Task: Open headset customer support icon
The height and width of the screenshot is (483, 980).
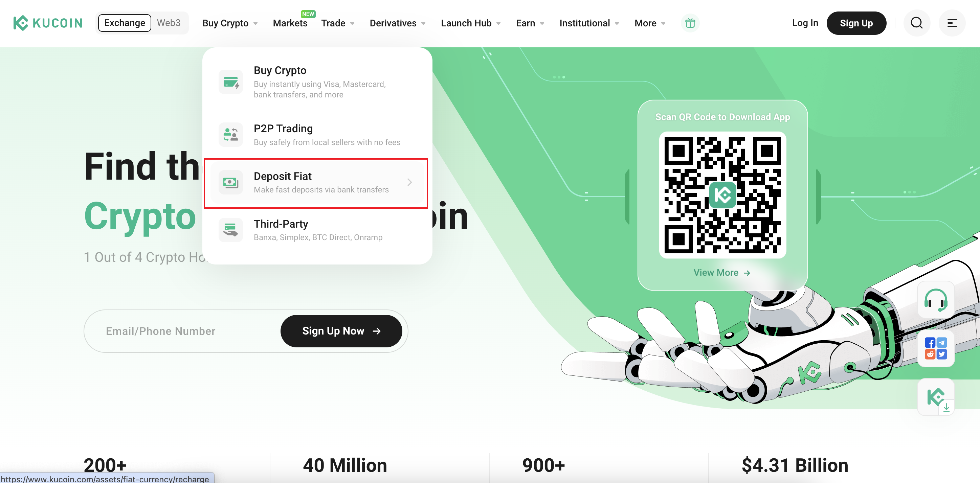Action: click(x=935, y=300)
